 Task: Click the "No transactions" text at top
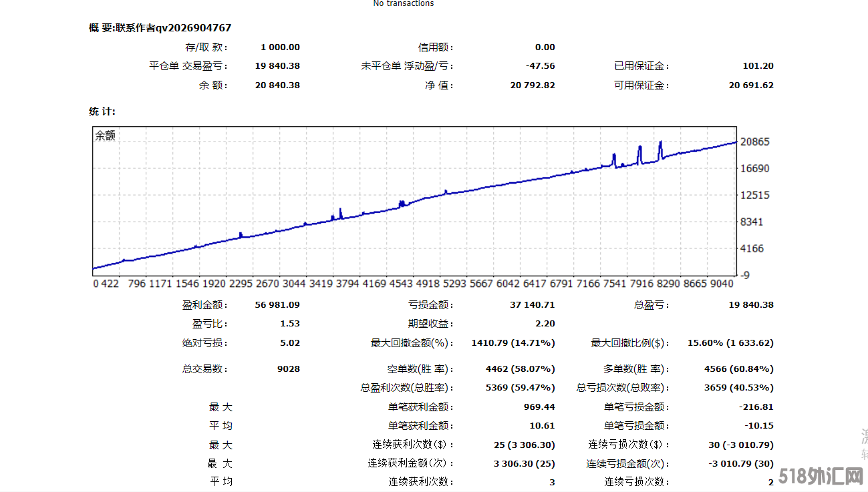click(403, 3)
